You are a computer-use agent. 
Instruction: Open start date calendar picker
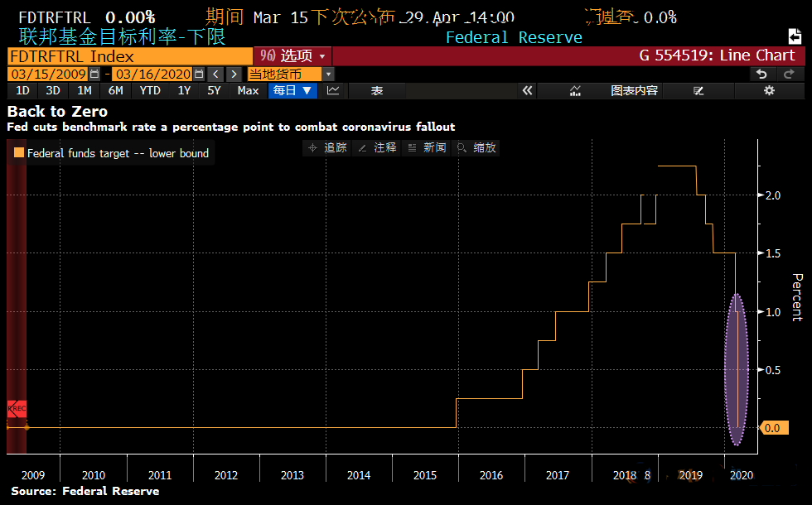[x=94, y=74]
